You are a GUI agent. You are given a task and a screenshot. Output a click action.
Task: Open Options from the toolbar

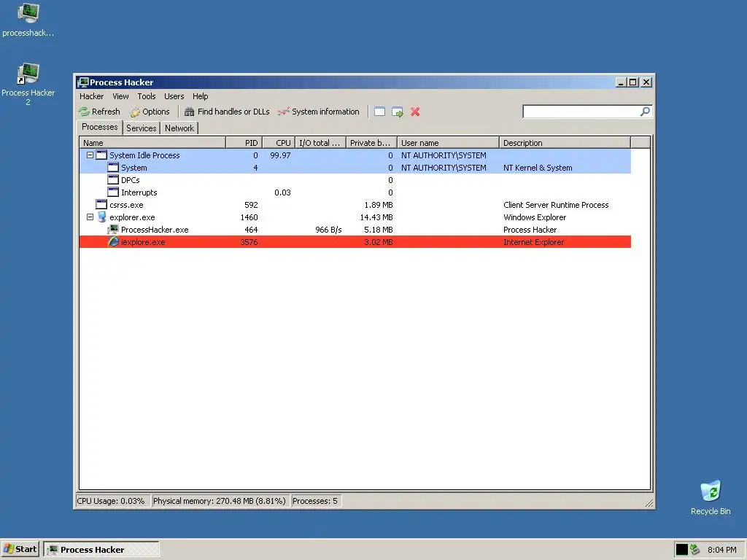(x=150, y=112)
